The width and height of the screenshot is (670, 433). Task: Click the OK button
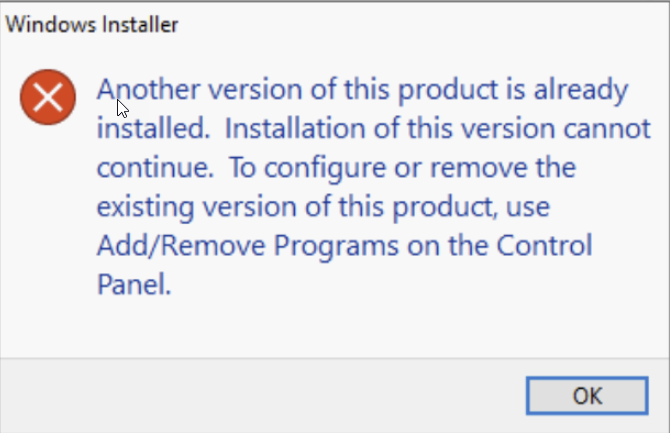click(587, 396)
